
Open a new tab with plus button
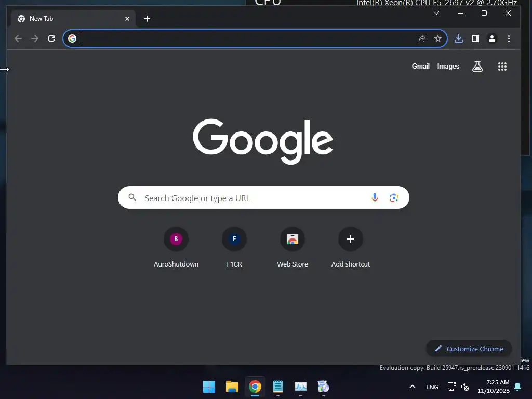click(147, 19)
